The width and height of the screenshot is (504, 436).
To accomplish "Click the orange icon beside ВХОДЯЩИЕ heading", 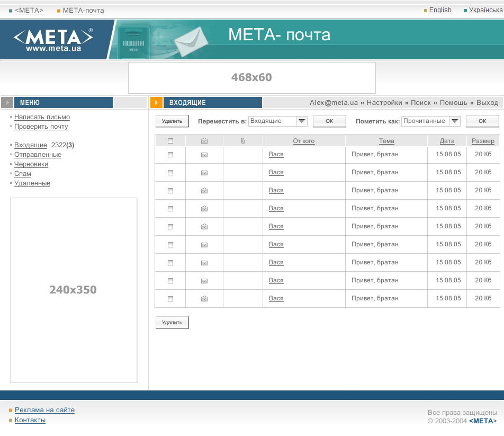I will coord(156,103).
